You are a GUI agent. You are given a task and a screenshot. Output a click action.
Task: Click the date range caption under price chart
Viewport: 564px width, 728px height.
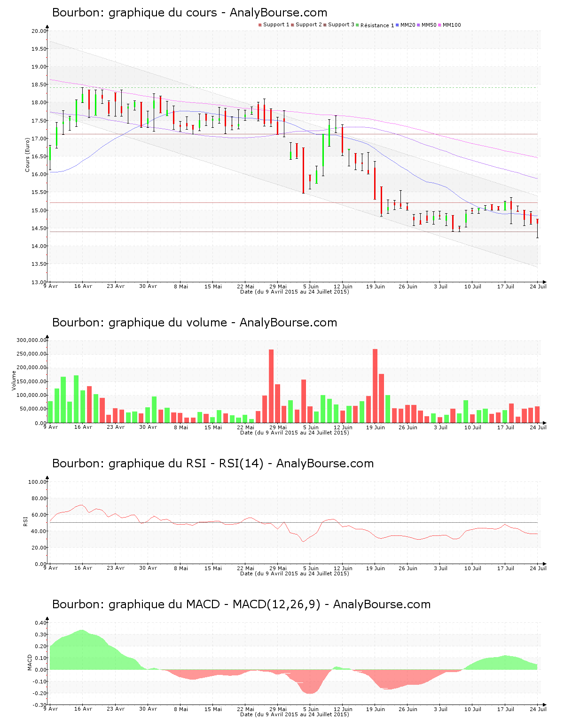pos(295,292)
